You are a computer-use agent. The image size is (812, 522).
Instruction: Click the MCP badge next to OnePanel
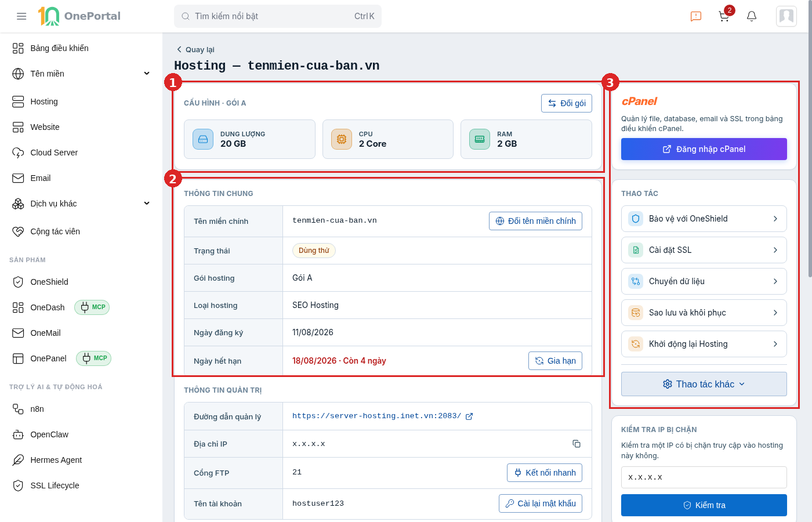[94, 358]
